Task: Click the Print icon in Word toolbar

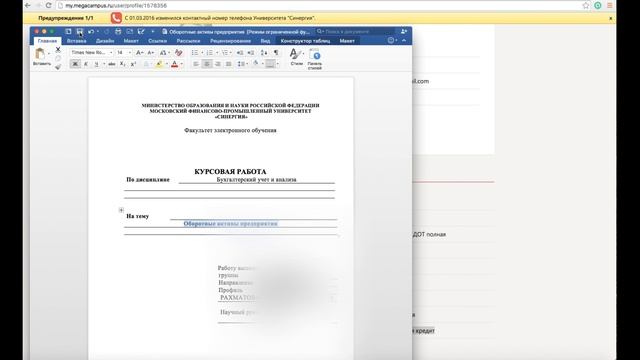Action: 118,31
